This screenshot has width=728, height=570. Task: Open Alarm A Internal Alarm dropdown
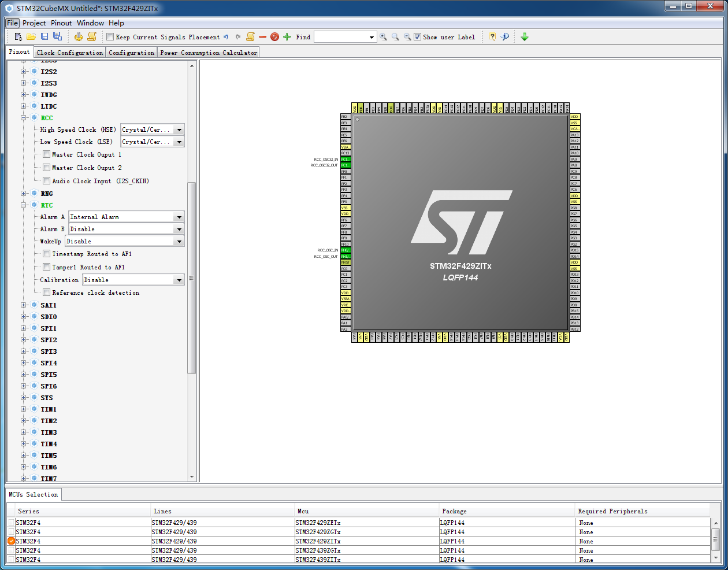[x=179, y=217]
